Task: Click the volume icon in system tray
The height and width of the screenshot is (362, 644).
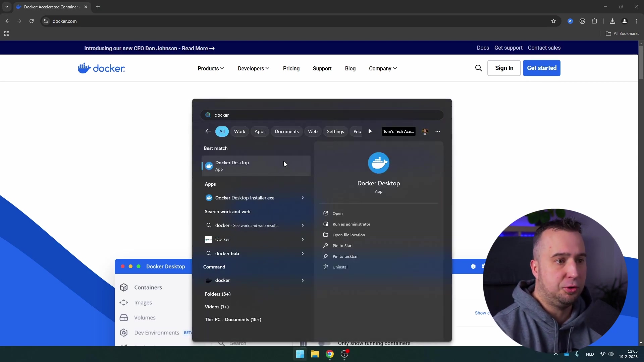Action: pyautogui.click(x=611, y=354)
